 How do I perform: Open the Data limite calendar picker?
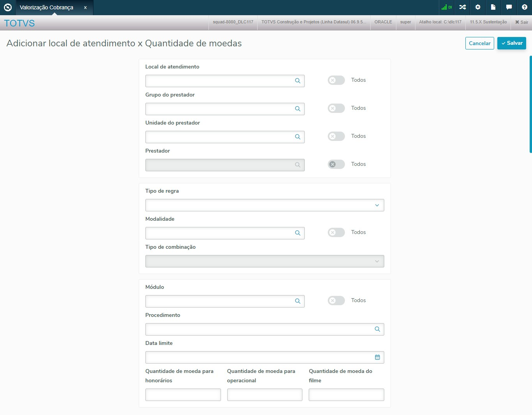pyautogui.click(x=377, y=357)
